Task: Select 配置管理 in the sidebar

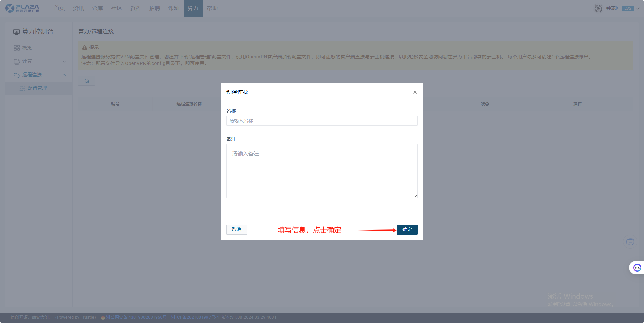Action: pos(37,88)
